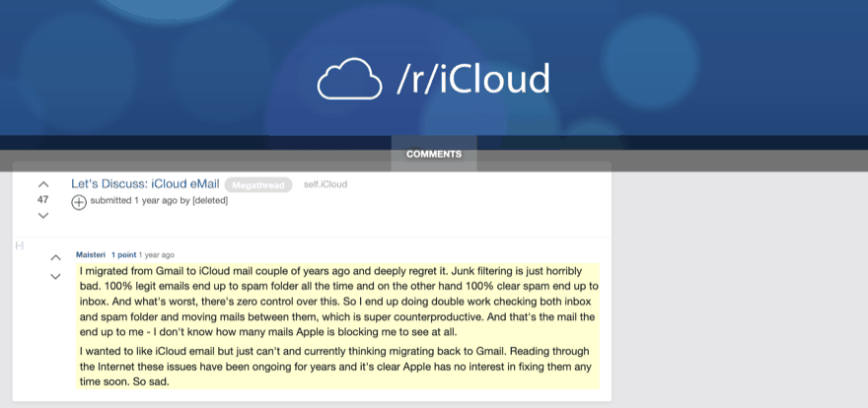Click the '1 point' comment score
The height and width of the screenshot is (408, 868).
click(123, 255)
